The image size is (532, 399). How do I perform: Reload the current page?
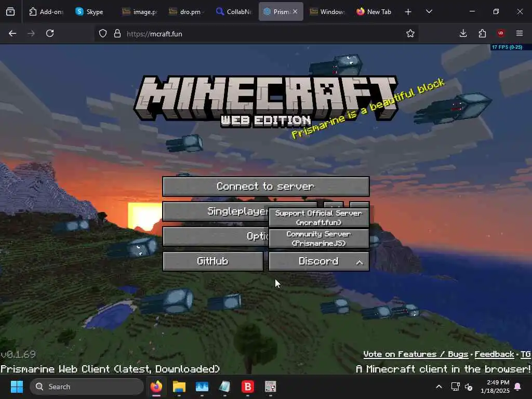[x=50, y=34]
